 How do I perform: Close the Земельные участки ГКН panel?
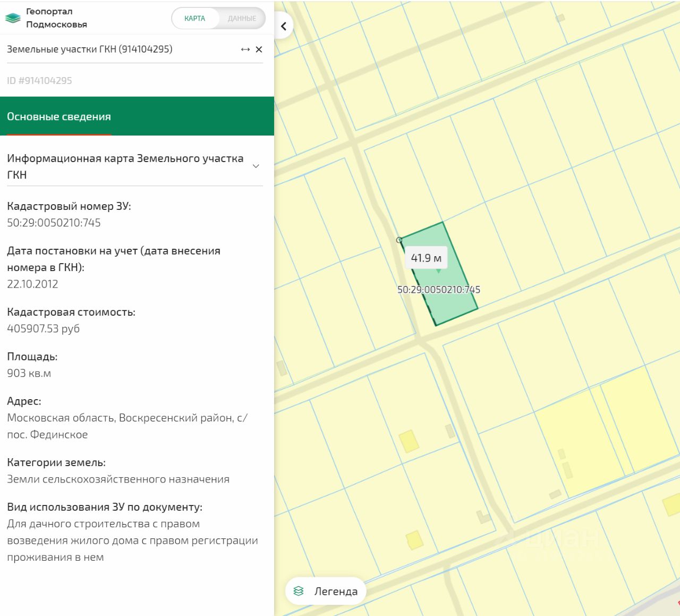(x=259, y=49)
